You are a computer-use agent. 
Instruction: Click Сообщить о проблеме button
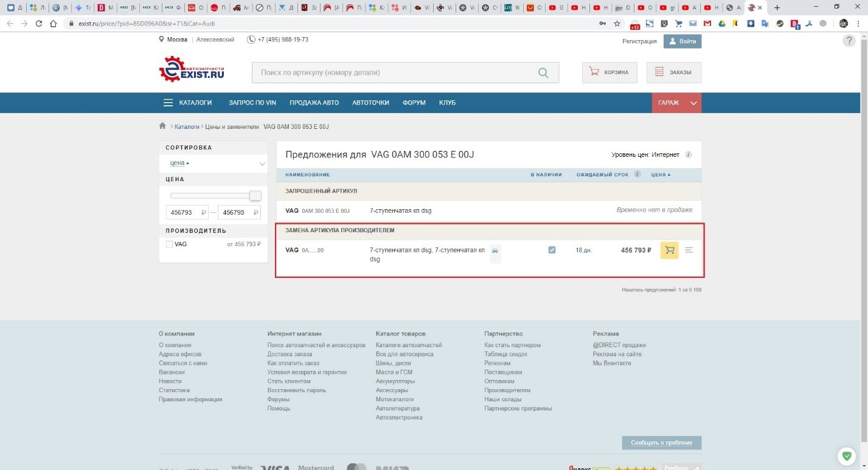coord(662,443)
